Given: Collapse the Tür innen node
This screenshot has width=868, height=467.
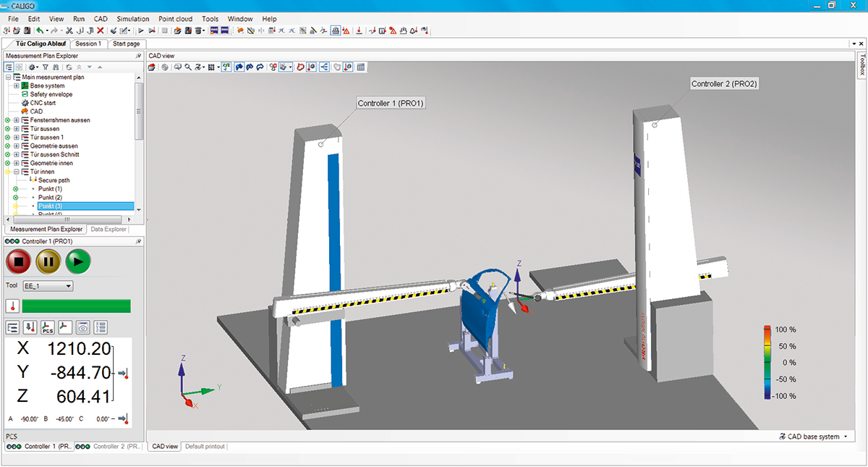Looking at the screenshot, I should click(16, 172).
